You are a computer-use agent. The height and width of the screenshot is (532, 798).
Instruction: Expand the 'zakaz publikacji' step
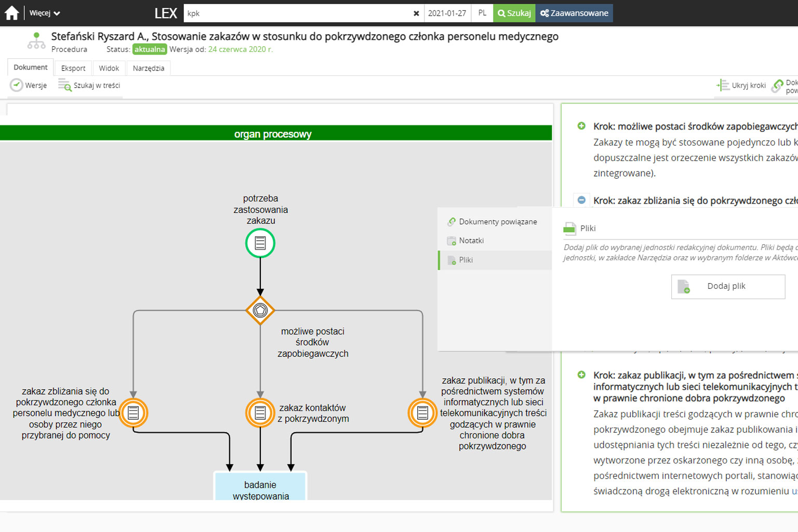click(x=581, y=375)
